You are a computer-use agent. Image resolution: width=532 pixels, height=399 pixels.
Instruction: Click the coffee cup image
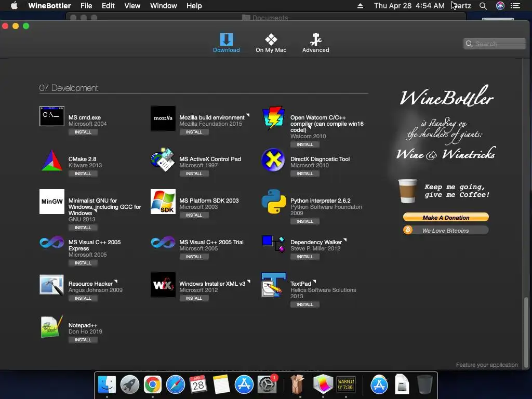click(407, 191)
